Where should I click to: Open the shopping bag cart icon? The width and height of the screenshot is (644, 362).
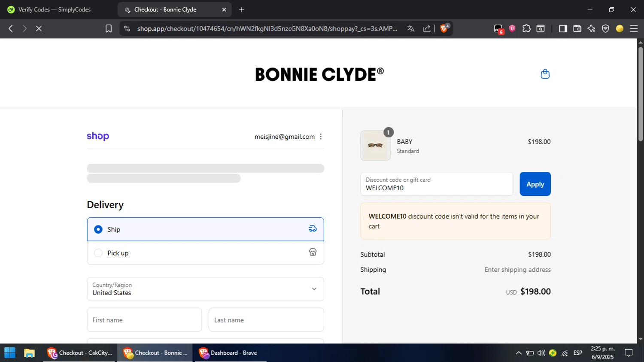pos(545,74)
